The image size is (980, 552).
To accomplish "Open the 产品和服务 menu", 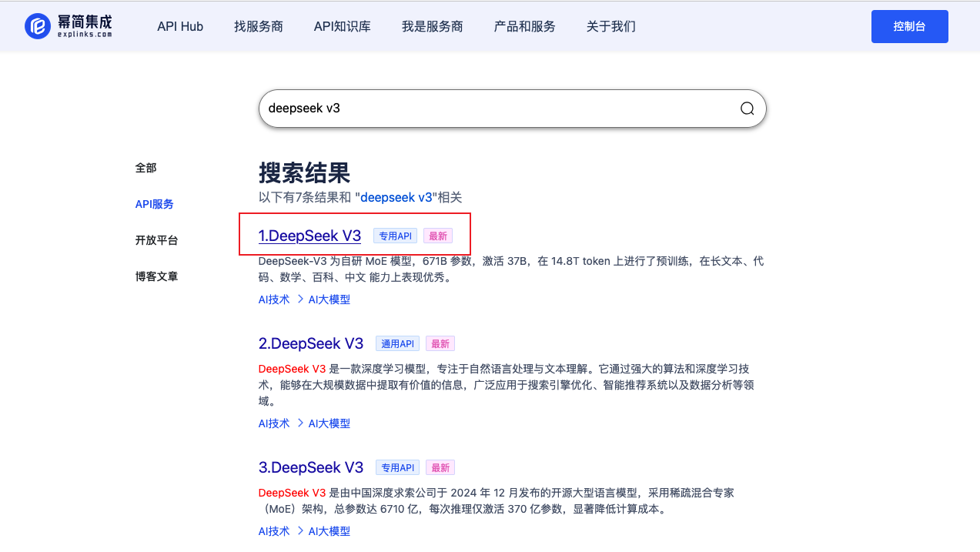I will click(524, 25).
